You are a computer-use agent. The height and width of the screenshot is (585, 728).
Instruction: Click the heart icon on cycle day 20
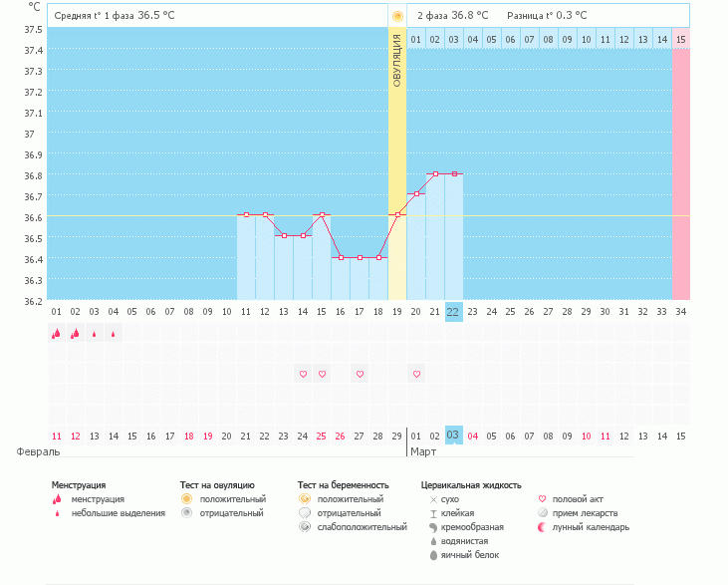(416, 374)
